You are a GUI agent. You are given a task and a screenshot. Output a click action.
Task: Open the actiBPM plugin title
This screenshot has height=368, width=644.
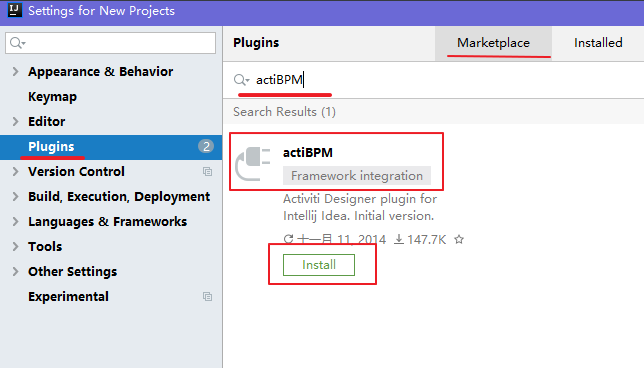308,152
